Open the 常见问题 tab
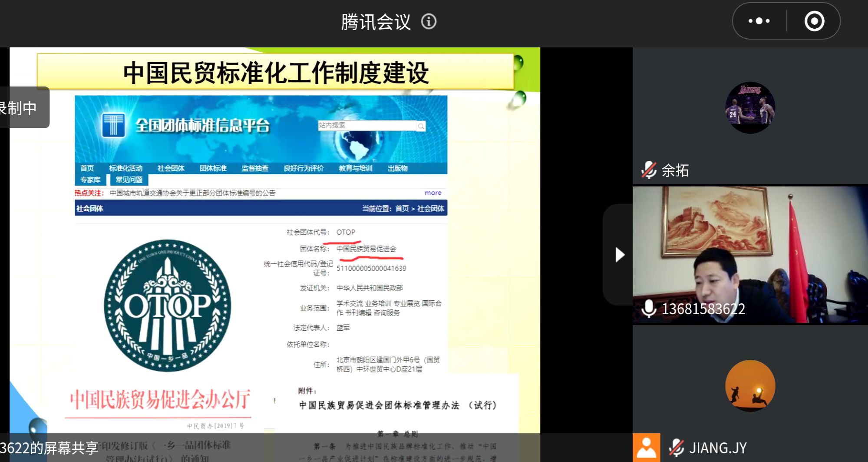 point(129,179)
